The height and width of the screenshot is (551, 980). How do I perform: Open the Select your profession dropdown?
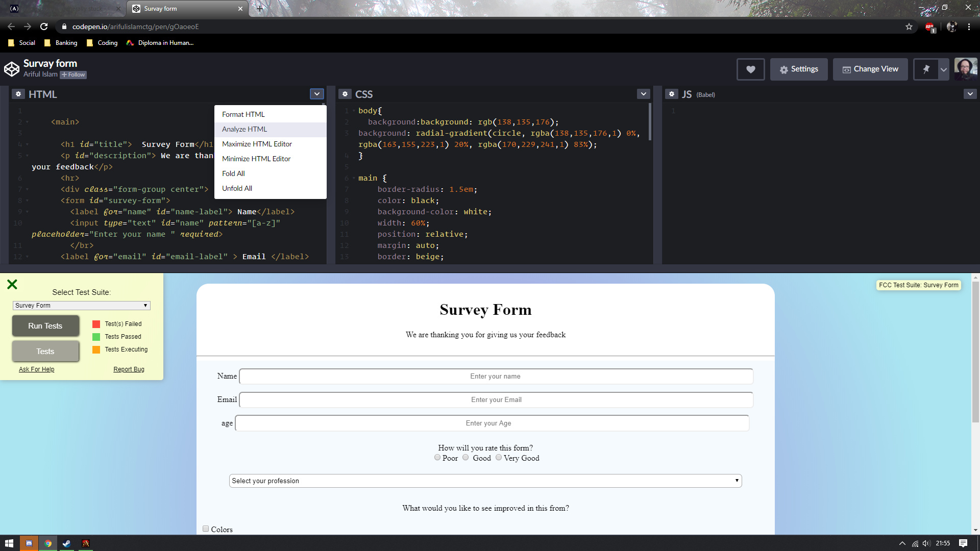pos(485,480)
